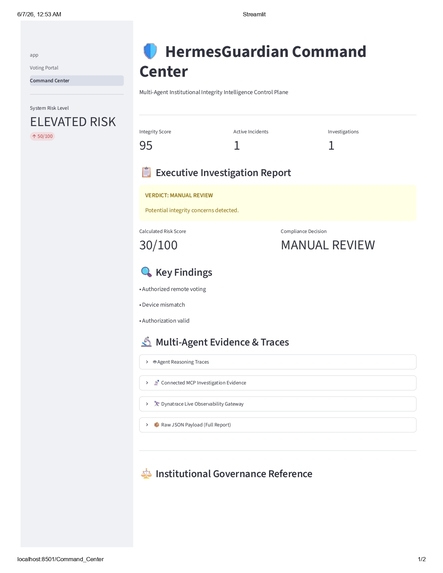Image resolution: width=443 pixels, height=573 pixels.
Task: Click the Calculated Risk Score label
Action: pos(163,231)
